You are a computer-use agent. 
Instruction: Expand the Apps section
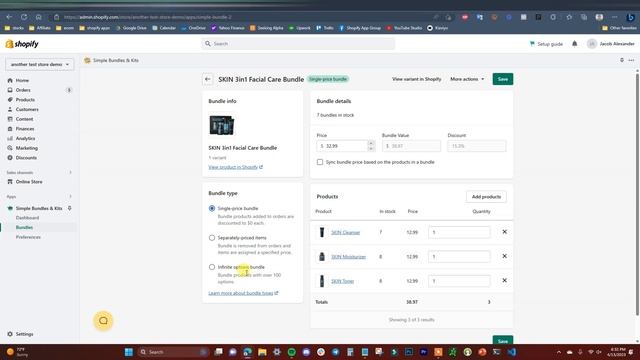point(70,196)
